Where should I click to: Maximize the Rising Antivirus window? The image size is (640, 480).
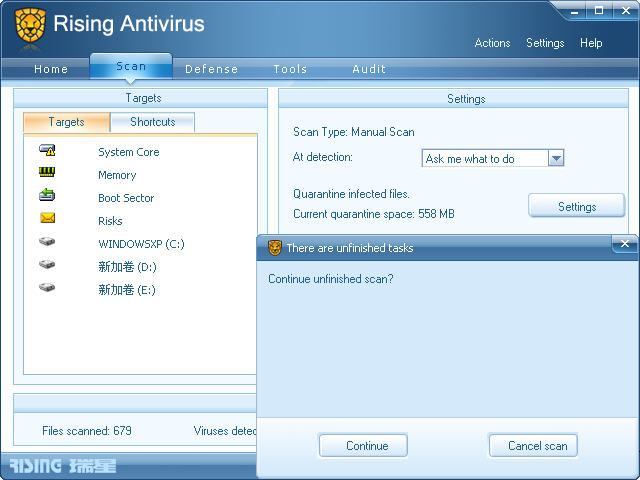pyautogui.click(x=599, y=11)
